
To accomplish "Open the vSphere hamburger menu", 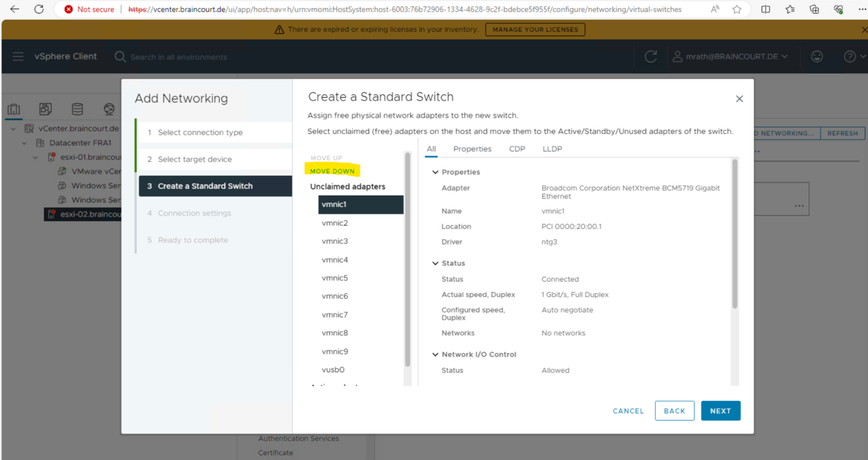I will 18,57.
